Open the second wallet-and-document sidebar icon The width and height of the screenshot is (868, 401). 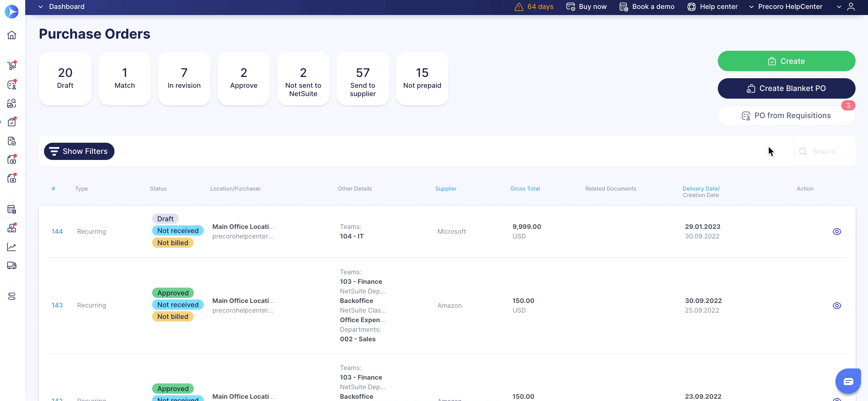[12, 178]
